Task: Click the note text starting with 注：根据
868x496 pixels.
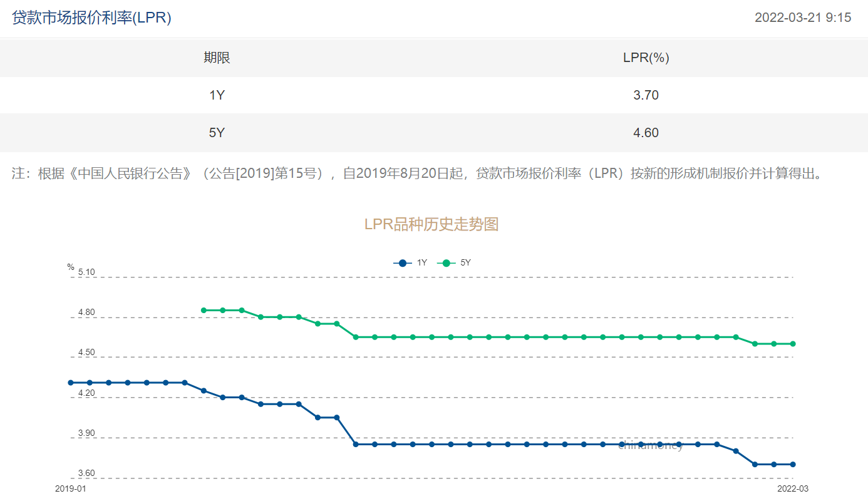Action: click(x=416, y=173)
